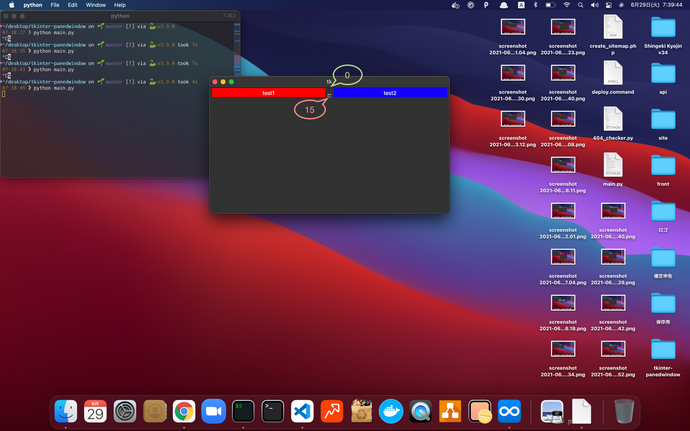Select the 保存用 folder on desktop
This screenshot has height=431, width=690.
(663, 308)
